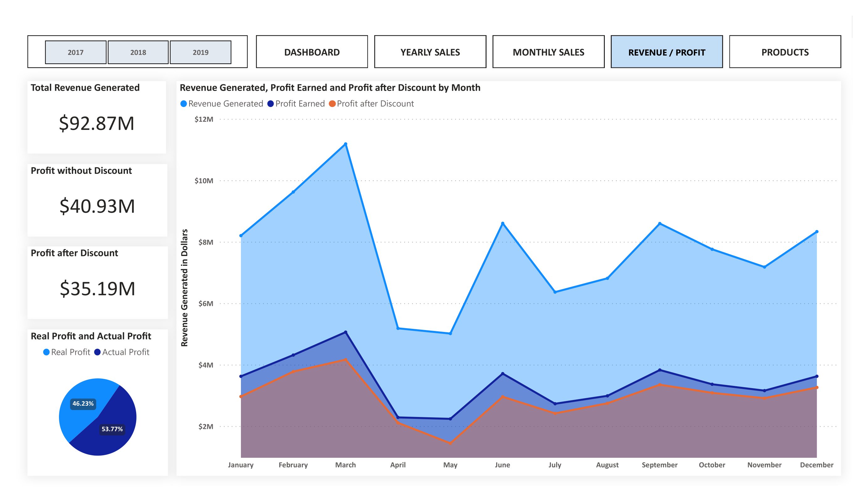Toggle the 2018 year filter
Image resolution: width=868 pixels, height=502 pixels.
tap(138, 52)
